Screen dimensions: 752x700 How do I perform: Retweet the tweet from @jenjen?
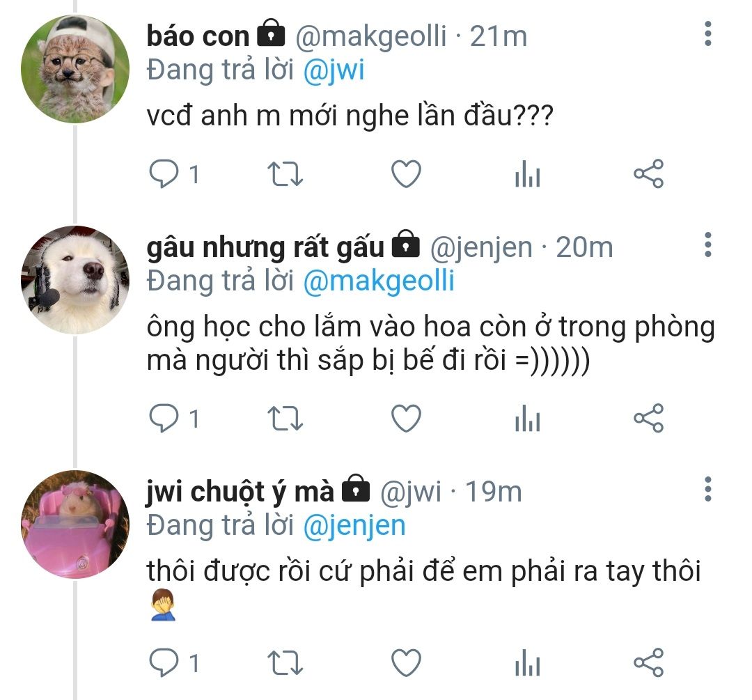[x=285, y=419]
